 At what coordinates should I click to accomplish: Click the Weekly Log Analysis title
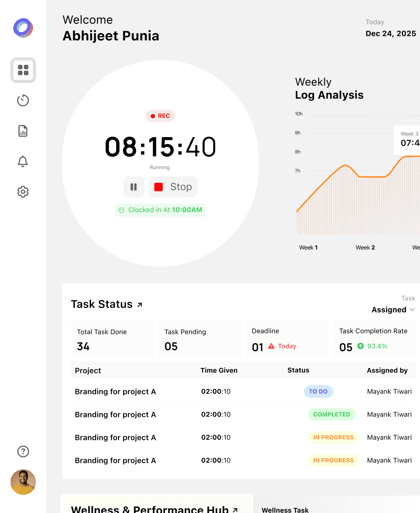329,88
